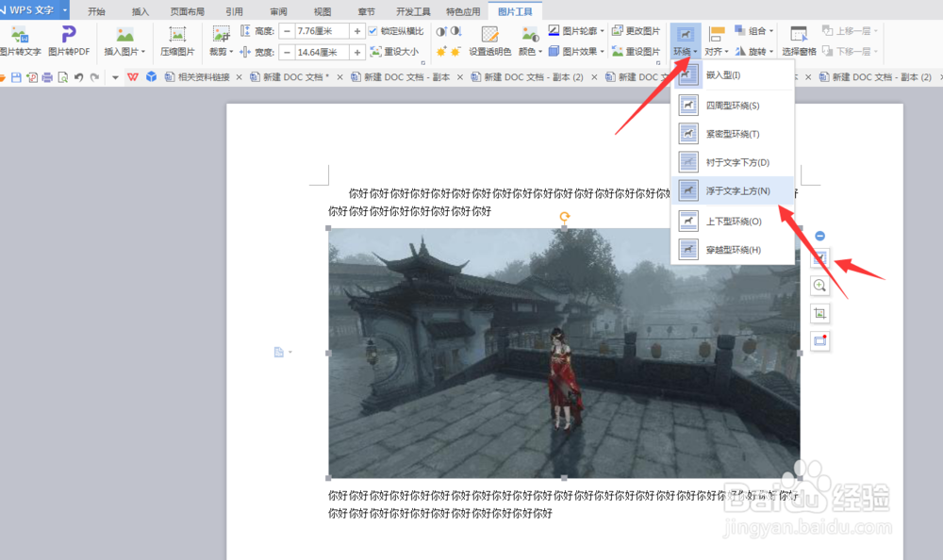The image size is (943, 560).
Task: Select the 紧密型环绕(T) tight wrap option
Action: pyautogui.click(x=733, y=134)
